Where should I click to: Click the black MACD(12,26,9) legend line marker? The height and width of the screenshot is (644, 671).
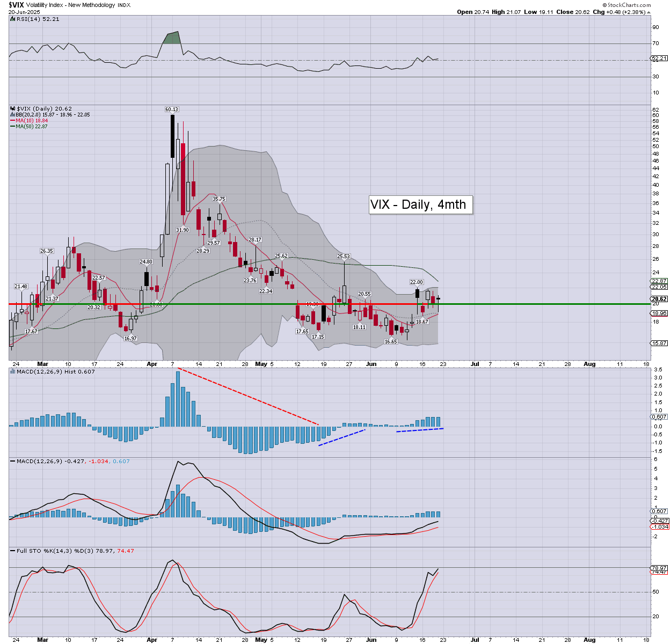coord(13,462)
